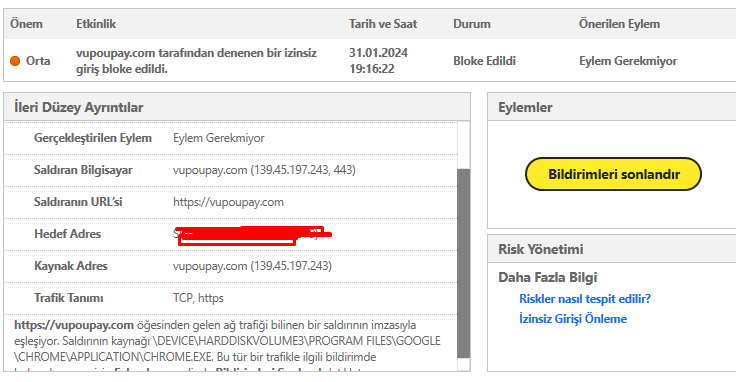Screen dimensions: 736x382
Task: Select the Saldıran Bilgisayar row value
Action: click(x=264, y=170)
